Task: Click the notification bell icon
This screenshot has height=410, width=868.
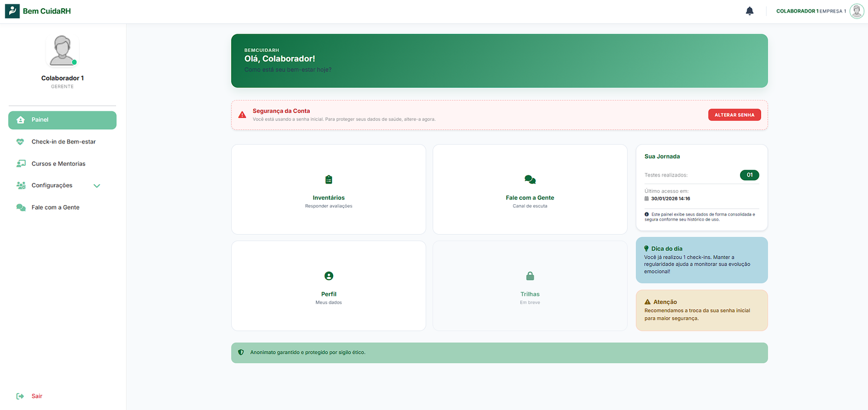Action: (x=749, y=11)
